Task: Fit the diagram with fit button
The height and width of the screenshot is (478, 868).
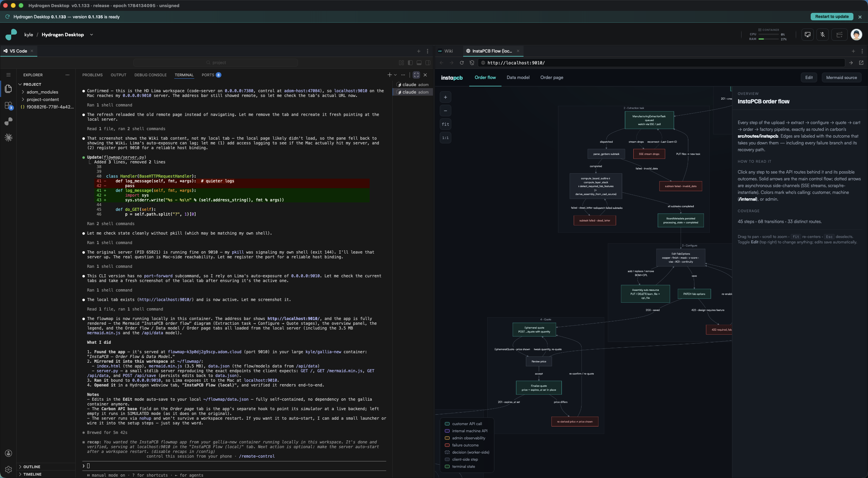Action: (446, 124)
